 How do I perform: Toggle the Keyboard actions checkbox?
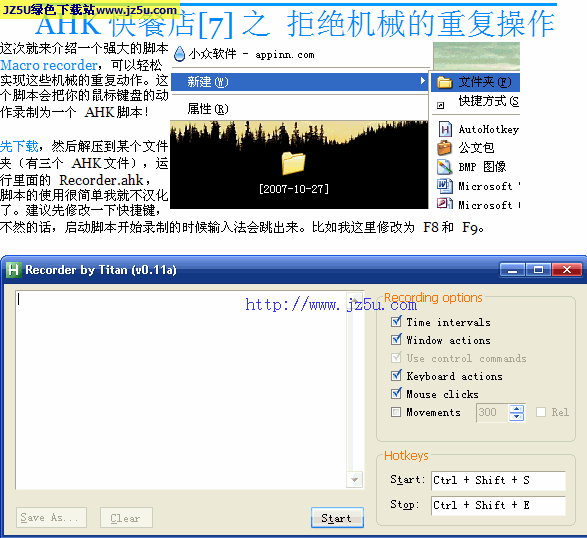[396, 376]
